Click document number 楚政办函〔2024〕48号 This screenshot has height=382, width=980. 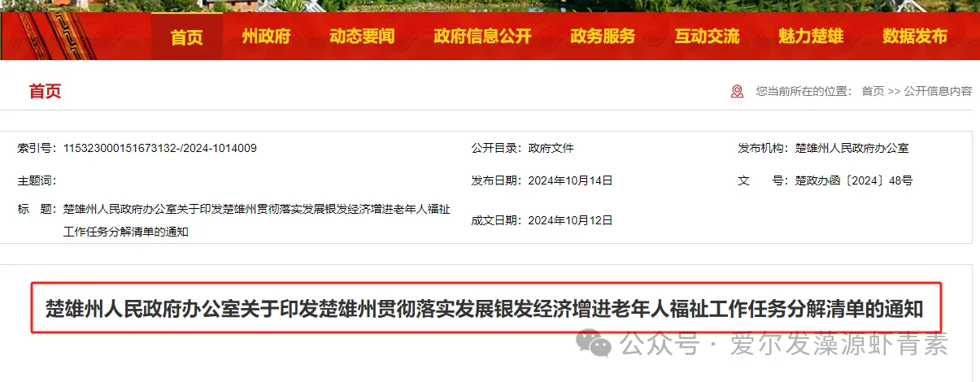pos(853,180)
